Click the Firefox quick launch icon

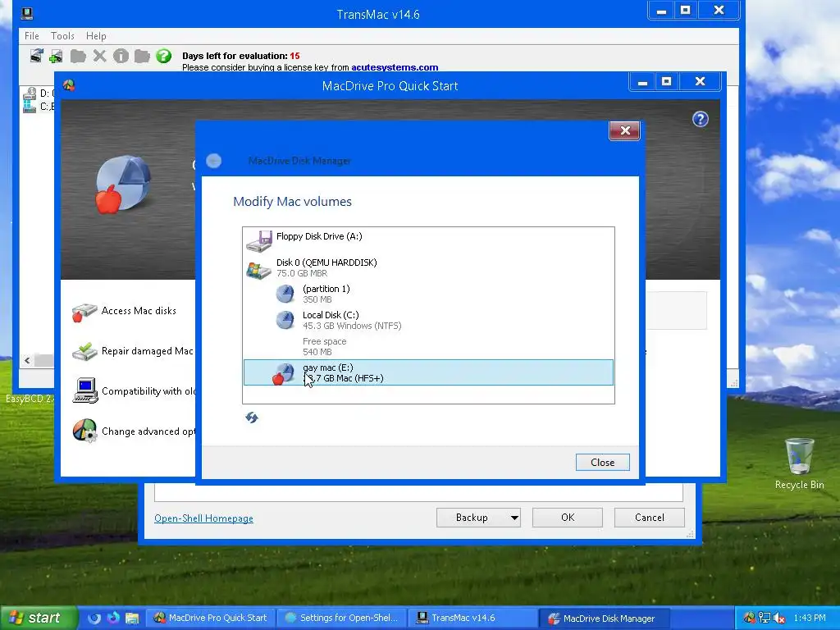click(113, 618)
